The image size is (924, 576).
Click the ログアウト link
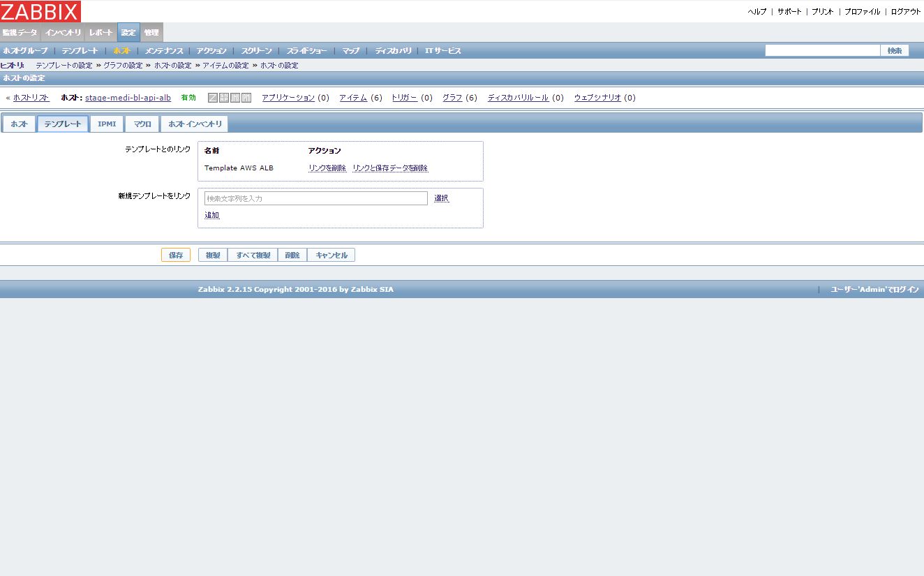click(905, 11)
